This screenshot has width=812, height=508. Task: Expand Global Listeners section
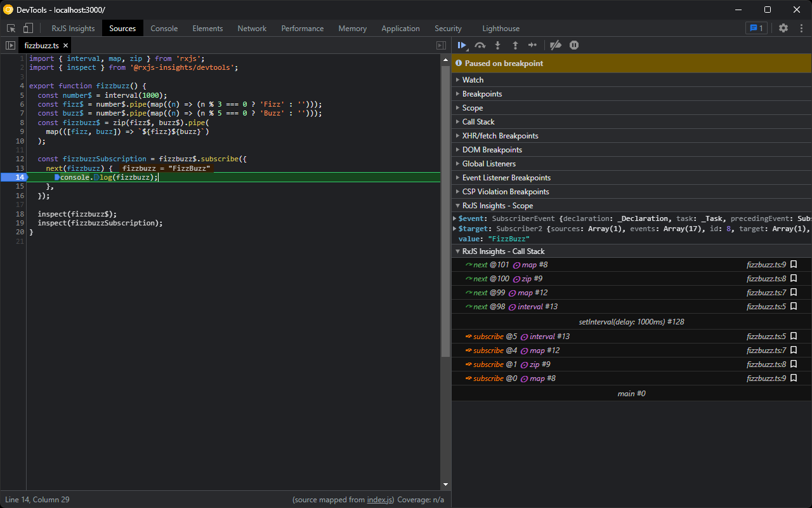632,164
